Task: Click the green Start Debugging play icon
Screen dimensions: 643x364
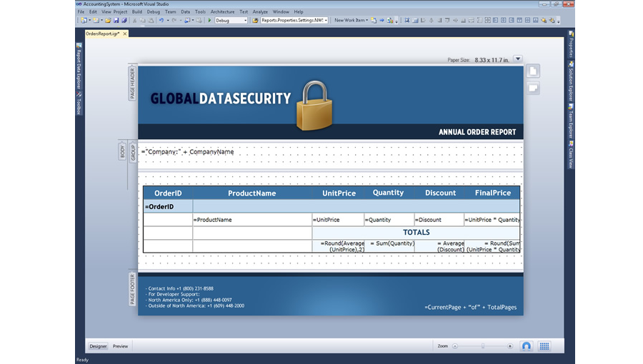Action: click(209, 20)
